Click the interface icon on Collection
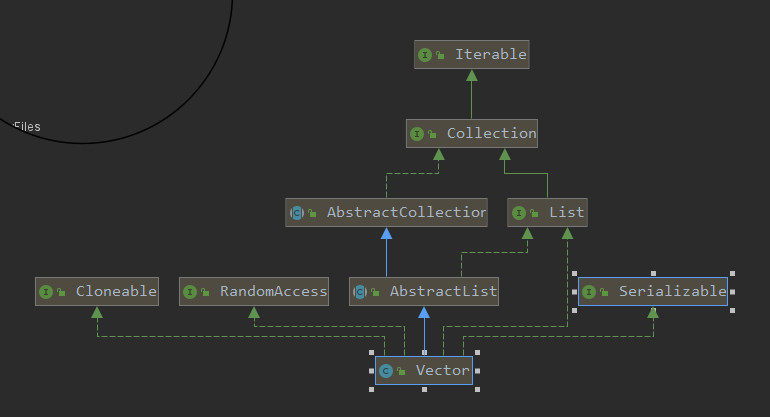This screenshot has width=770, height=417. tap(417, 134)
